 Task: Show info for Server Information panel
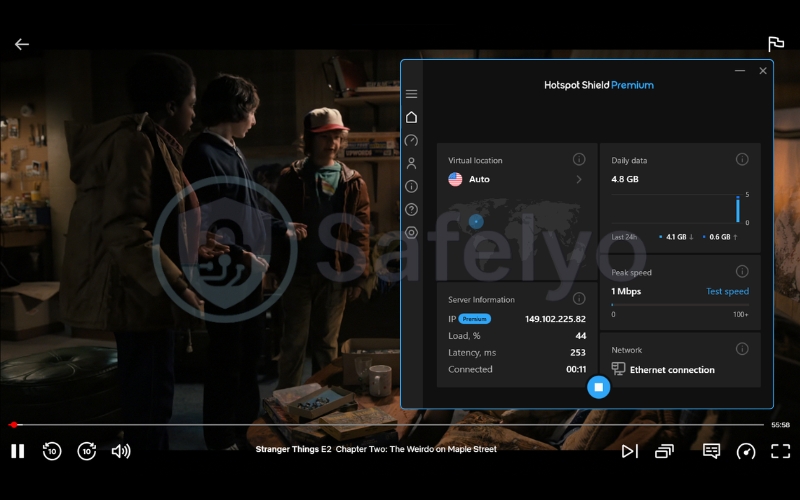(x=579, y=298)
